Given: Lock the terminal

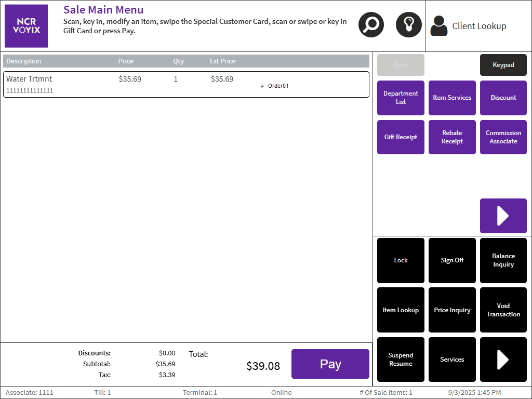Looking at the screenshot, I should point(401,260).
